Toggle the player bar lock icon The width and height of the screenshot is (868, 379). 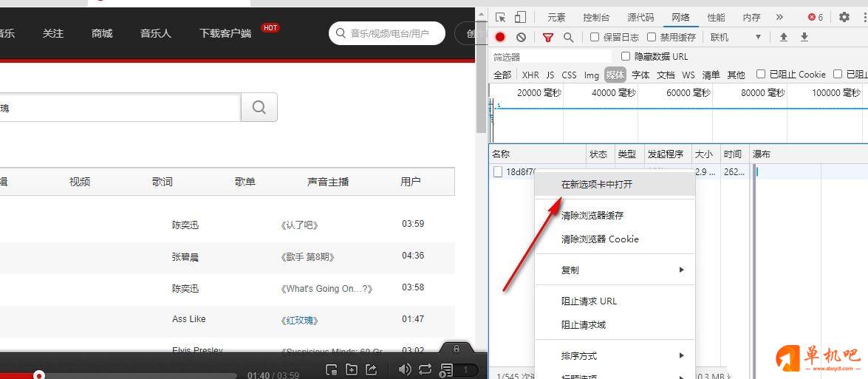[x=456, y=349]
